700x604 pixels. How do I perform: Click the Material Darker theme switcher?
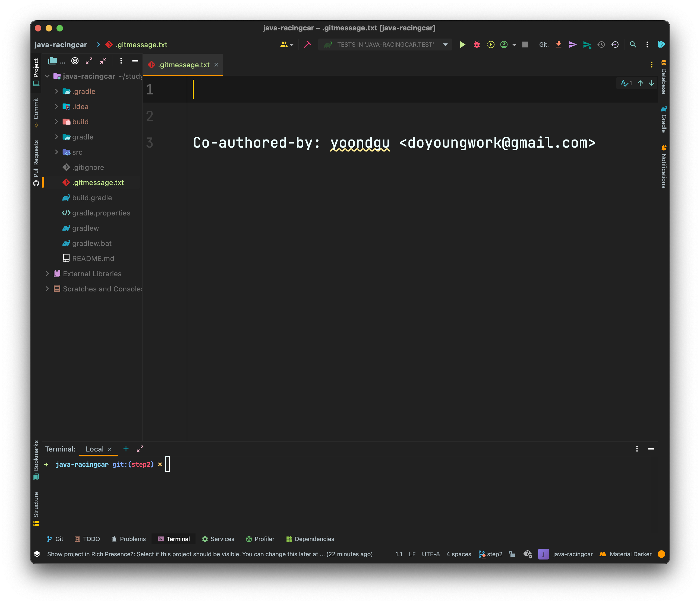click(x=625, y=554)
